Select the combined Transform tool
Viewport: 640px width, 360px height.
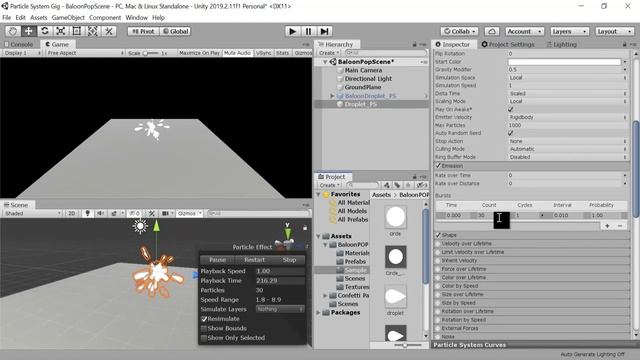93,31
